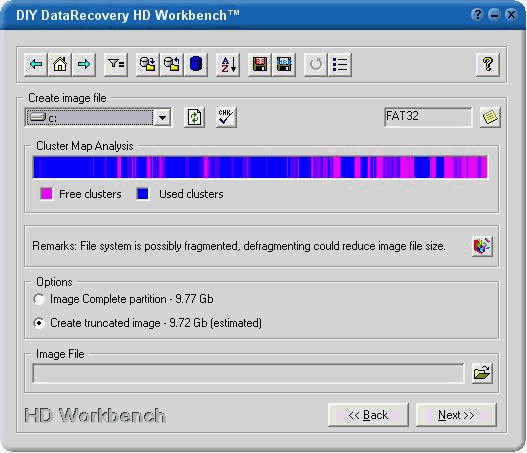Screen dimensions: 527x453
Task: Select Image Complete partition radio option
Action: point(39,299)
